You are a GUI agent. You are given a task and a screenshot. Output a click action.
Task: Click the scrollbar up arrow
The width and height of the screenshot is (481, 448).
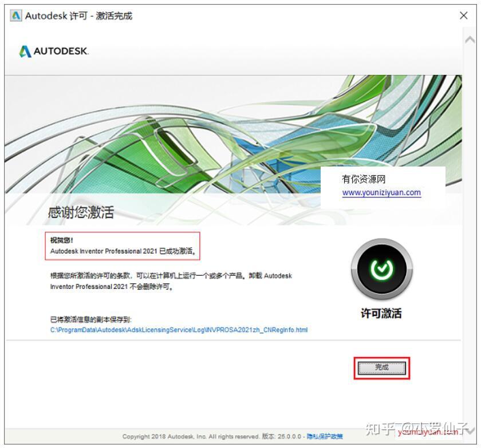(x=470, y=39)
